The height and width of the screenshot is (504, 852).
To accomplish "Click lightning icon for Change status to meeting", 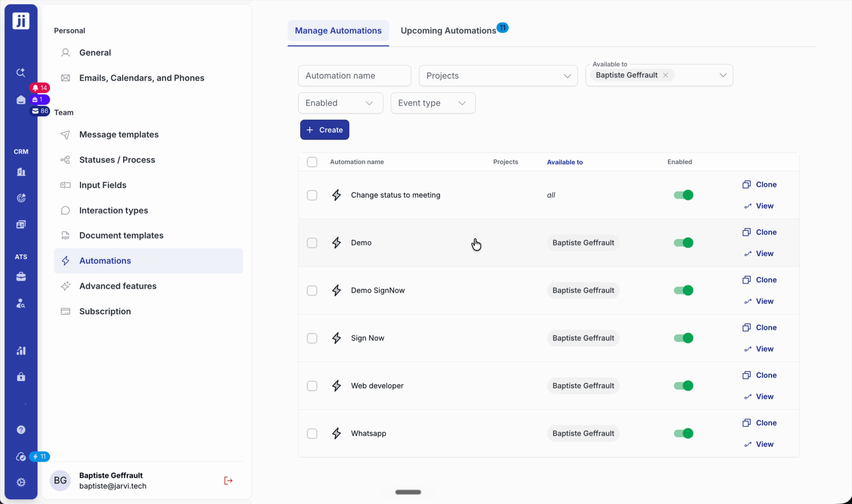I will point(336,195).
